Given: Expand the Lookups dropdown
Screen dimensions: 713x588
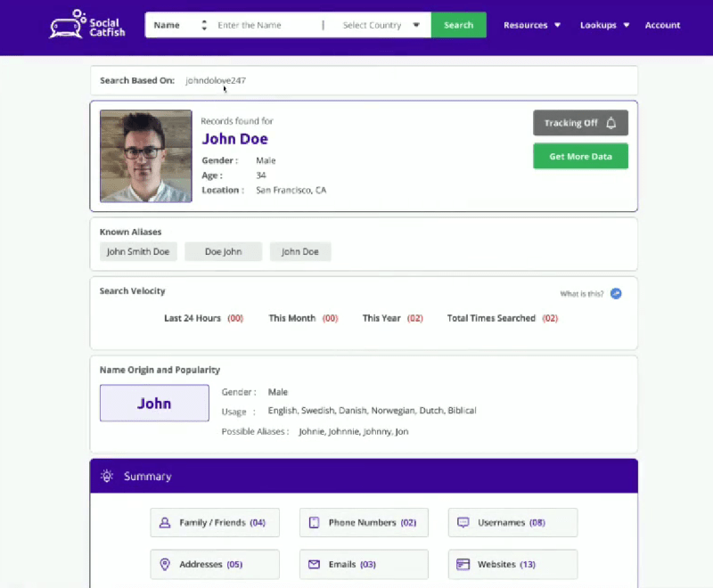Looking at the screenshot, I should tap(604, 25).
